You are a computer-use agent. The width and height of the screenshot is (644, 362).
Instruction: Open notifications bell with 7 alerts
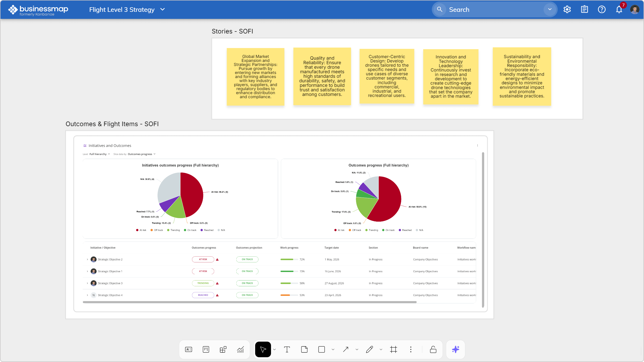[x=619, y=10]
